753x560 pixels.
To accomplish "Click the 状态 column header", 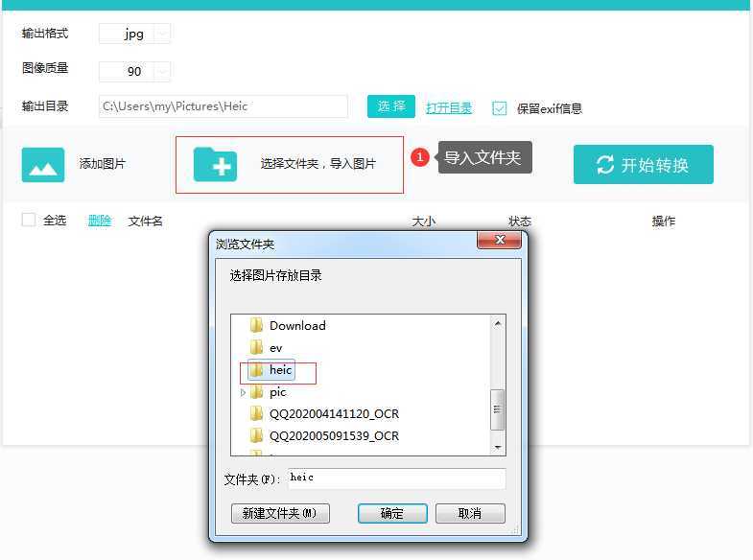I will point(520,221).
